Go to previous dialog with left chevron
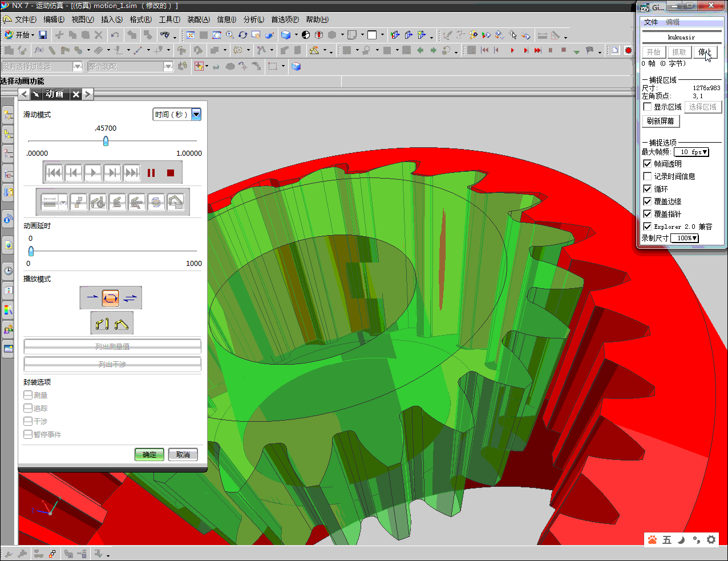 (24, 94)
